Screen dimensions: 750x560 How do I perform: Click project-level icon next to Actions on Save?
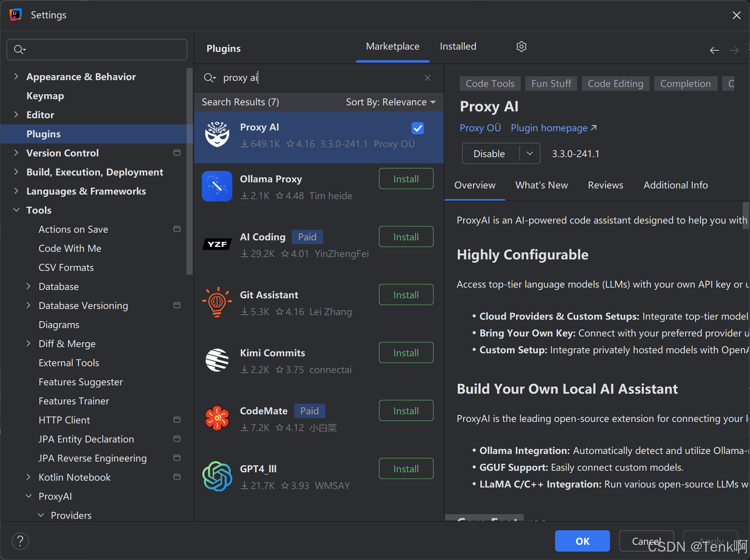tap(177, 229)
